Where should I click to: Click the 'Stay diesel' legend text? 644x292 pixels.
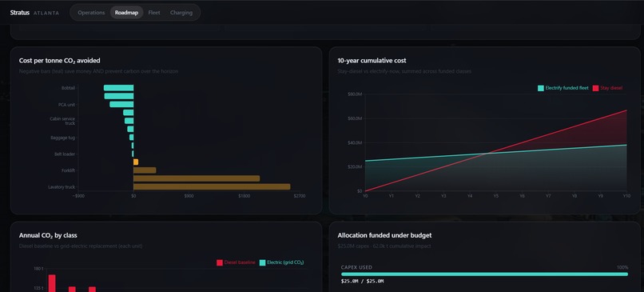coord(611,88)
